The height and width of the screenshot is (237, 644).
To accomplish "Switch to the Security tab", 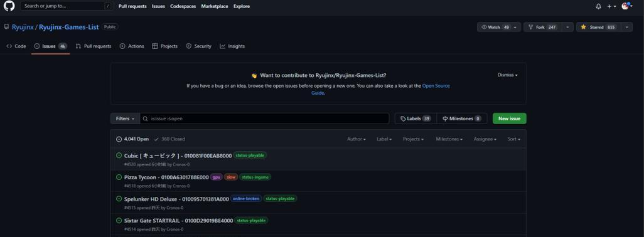I will (199, 46).
